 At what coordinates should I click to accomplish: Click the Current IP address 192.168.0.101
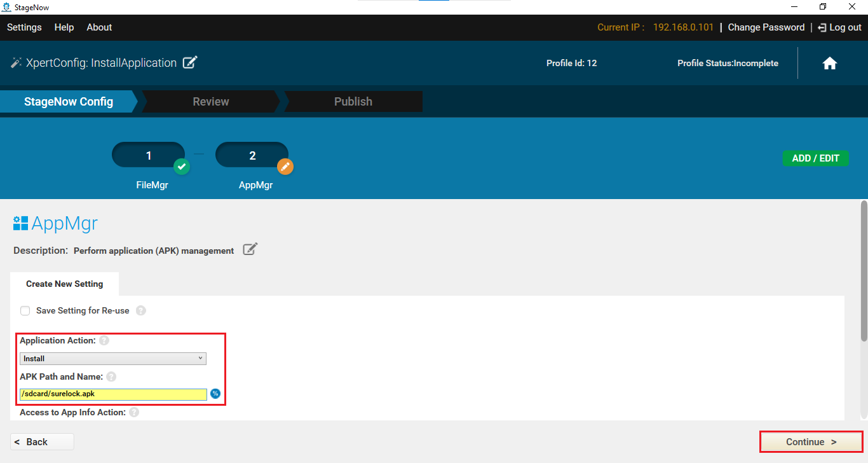(x=683, y=27)
